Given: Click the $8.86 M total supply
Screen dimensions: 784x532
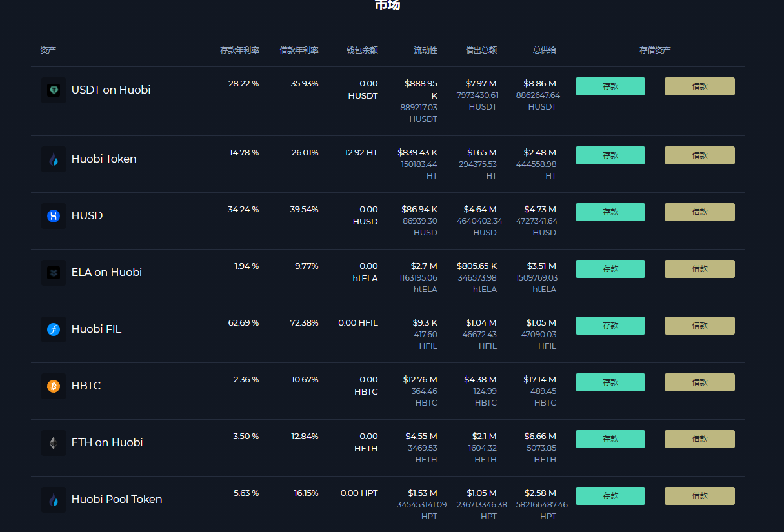Looking at the screenshot, I should pos(539,83).
